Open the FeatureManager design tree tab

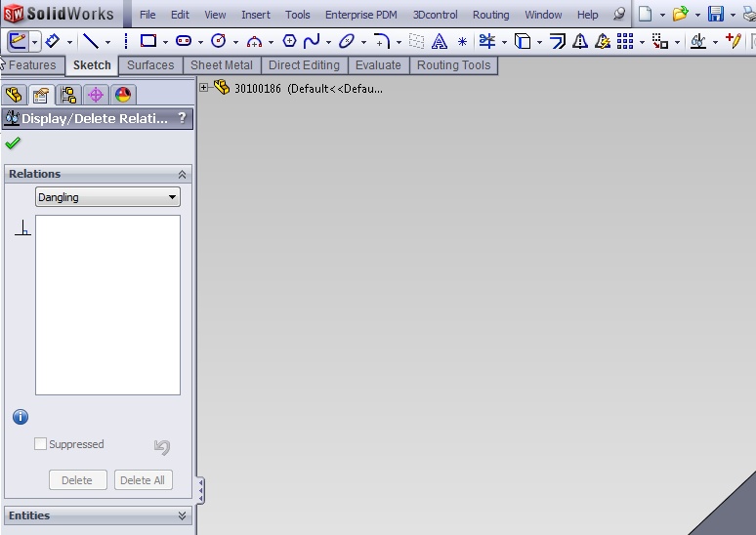14,95
